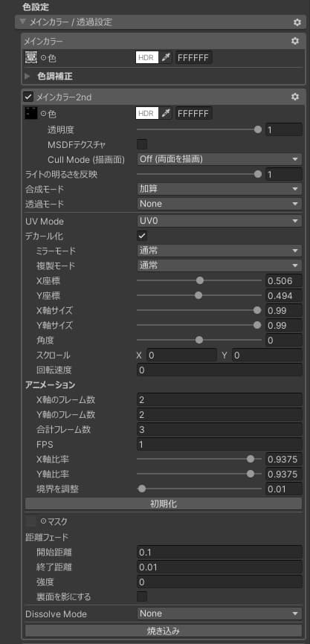Focus the スクロール Y input field
The width and height of the screenshot is (310, 644).
click(x=267, y=355)
